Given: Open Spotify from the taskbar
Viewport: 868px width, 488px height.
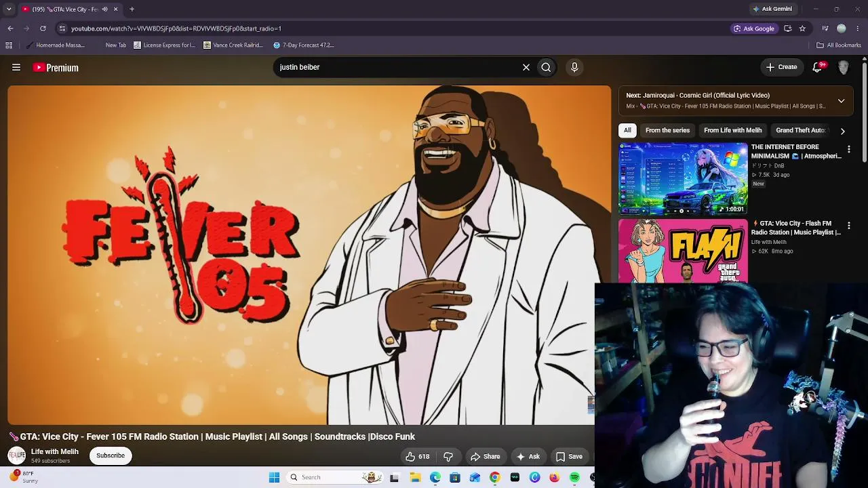Looking at the screenshot, I should (x=574, y=477).
